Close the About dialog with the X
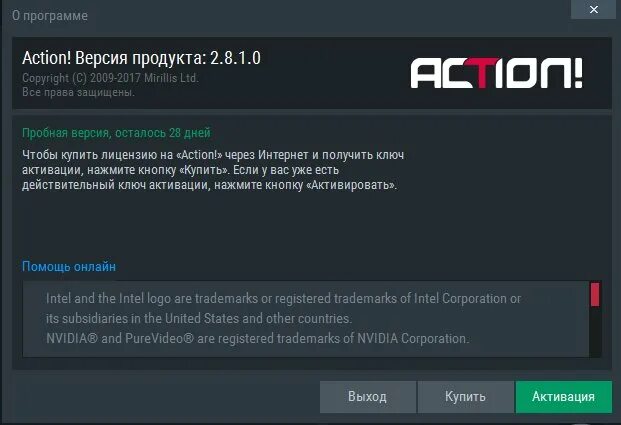 click(x=593, y=9)
